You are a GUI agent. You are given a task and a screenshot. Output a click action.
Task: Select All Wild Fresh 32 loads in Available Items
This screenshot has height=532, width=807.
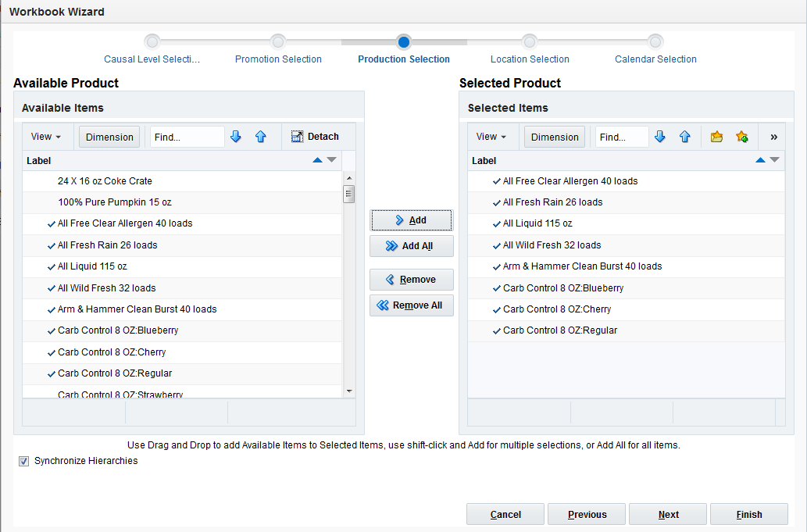coord(182,288)
